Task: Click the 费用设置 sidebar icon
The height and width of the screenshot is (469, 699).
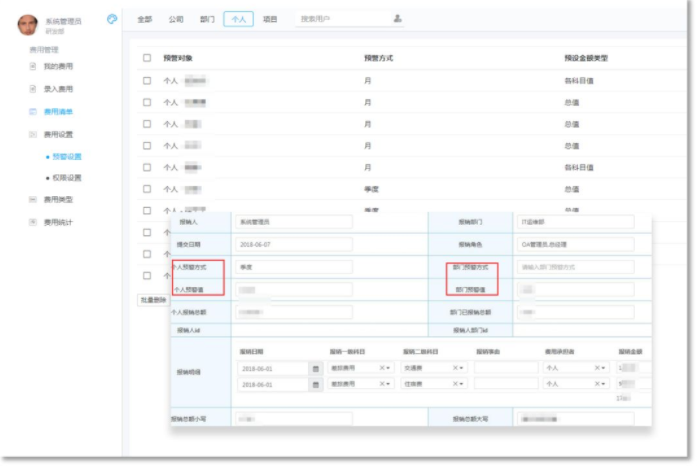Action: 33,134
